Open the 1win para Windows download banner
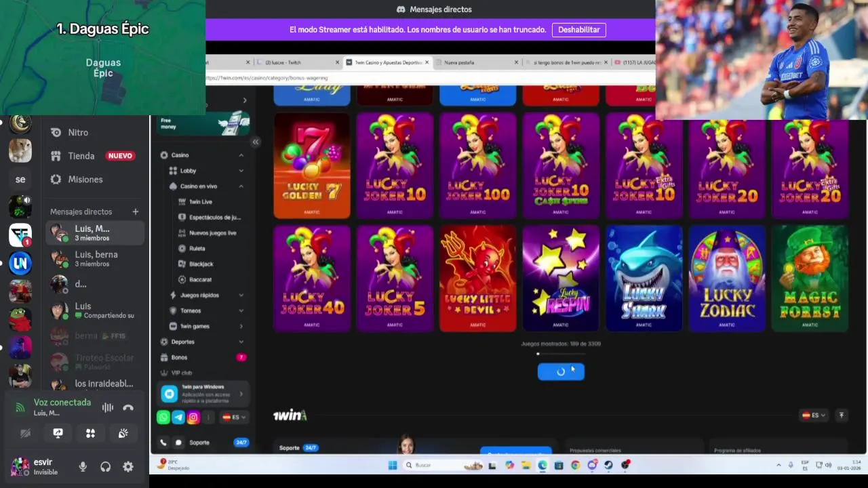868x488 pixels. tap(203, 394)
